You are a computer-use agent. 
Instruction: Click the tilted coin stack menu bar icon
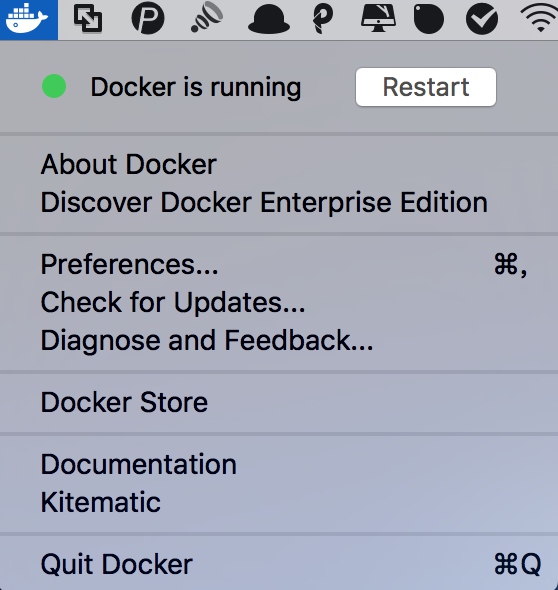208,17
